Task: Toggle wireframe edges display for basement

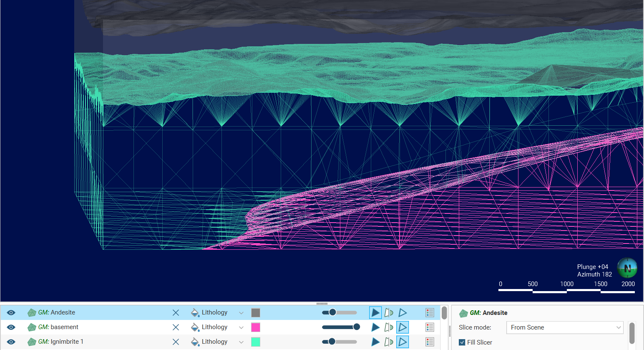Action: [x=402, y=327]
